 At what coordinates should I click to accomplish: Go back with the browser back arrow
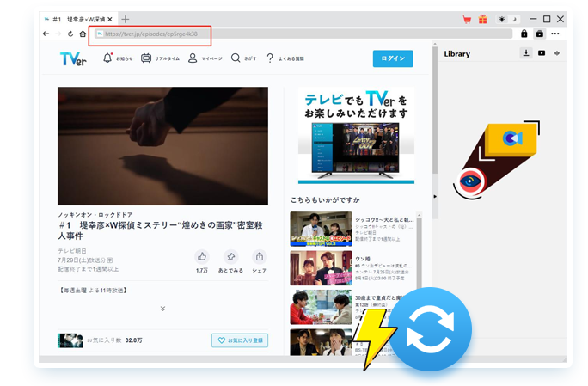pyautogui.click(x=46, y=34)
